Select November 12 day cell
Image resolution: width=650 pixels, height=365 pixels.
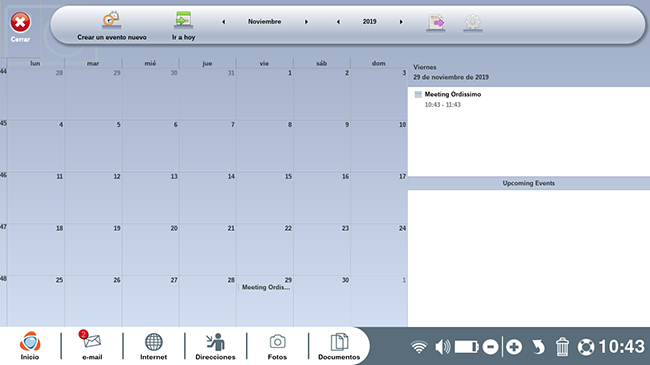click(x=93, y=198)
